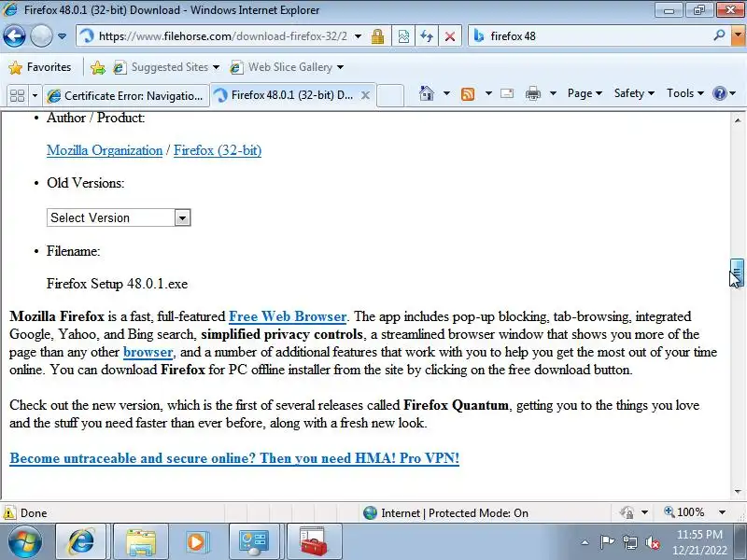Open the search provider dropdown arrow

739,35
